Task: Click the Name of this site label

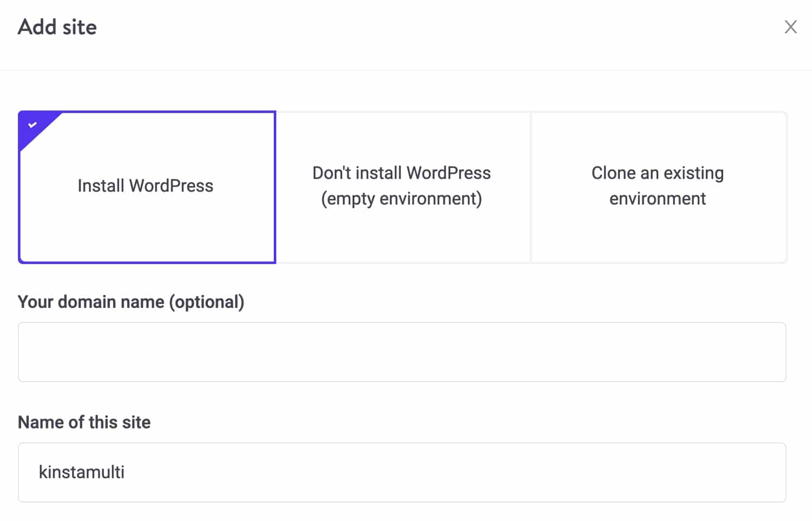Action: pyautogui.click(x=84, y=422)
